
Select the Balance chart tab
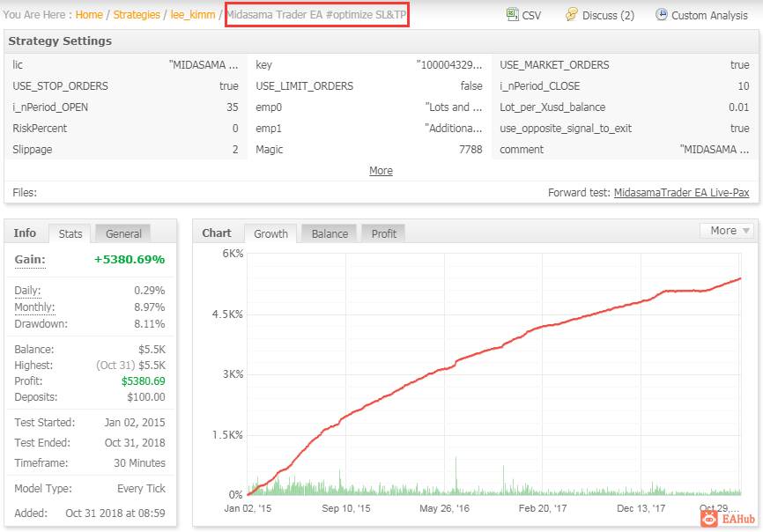[x=330, y=234]
